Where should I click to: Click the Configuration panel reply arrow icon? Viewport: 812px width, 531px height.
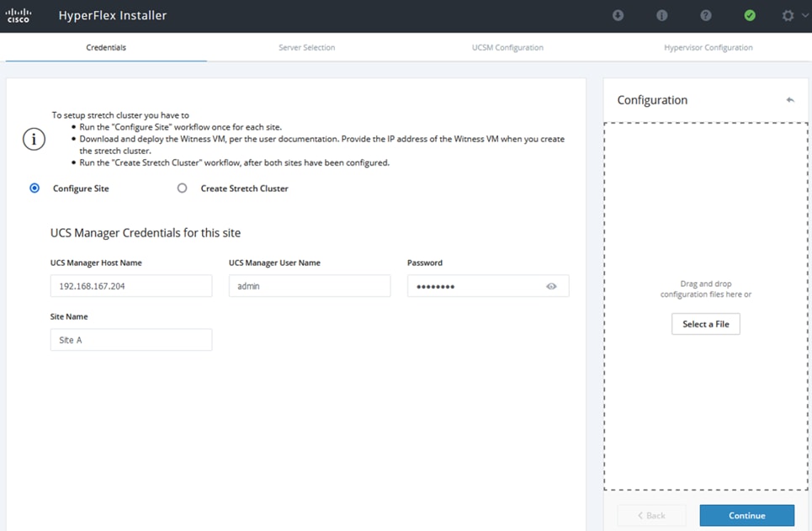pos(789,100)
